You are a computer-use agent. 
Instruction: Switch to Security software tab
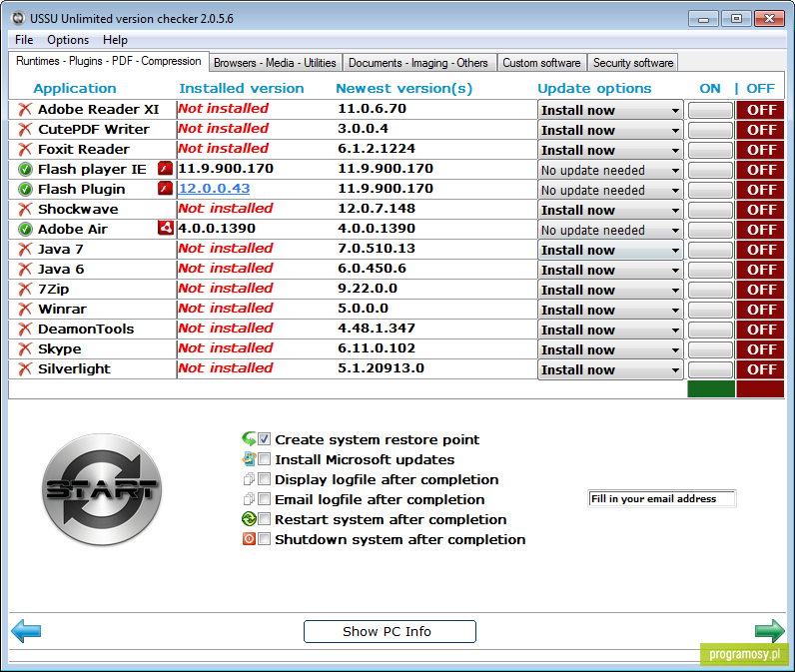(x=633, y=63)
